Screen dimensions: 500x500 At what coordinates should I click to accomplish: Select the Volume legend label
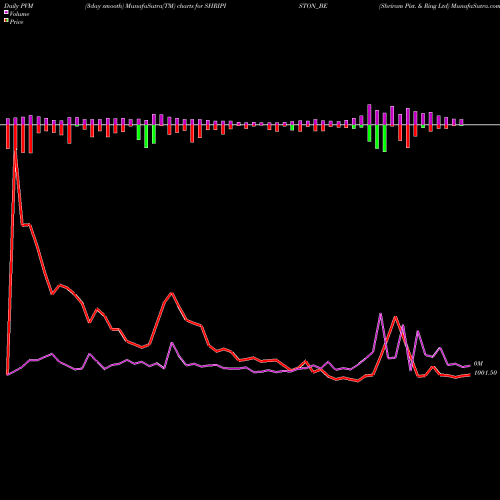[19, 14]
